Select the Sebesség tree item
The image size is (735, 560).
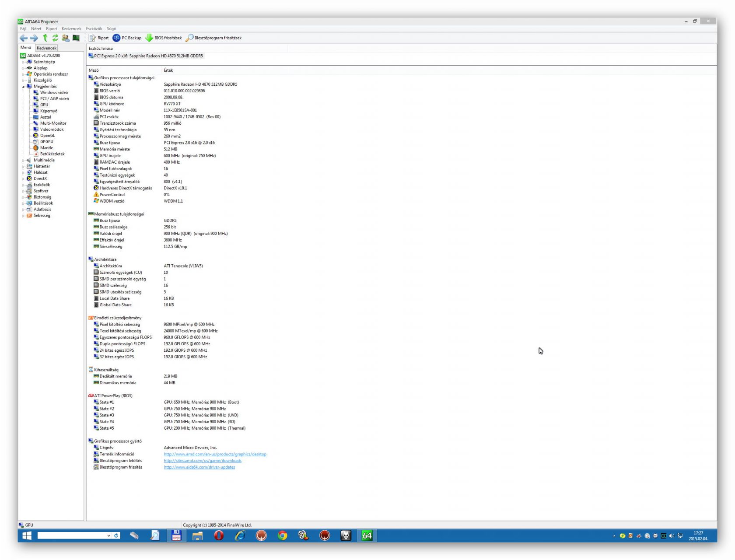point(38,216)
